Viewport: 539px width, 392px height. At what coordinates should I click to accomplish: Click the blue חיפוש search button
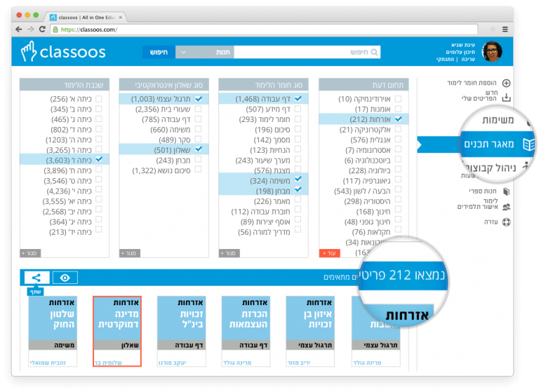click(x=159, y=52)
